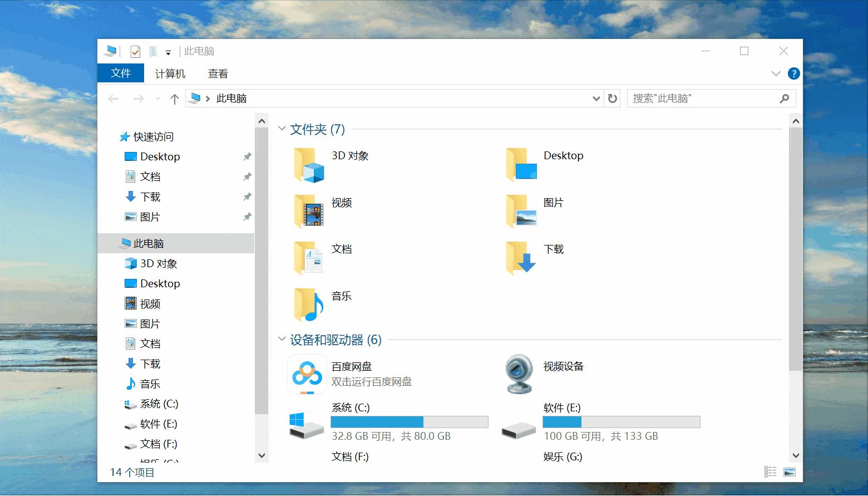Open the 视频设备 webcam device
Viewport: 868px width, 496px height.
pyautogui.click(x=518, y=374)
